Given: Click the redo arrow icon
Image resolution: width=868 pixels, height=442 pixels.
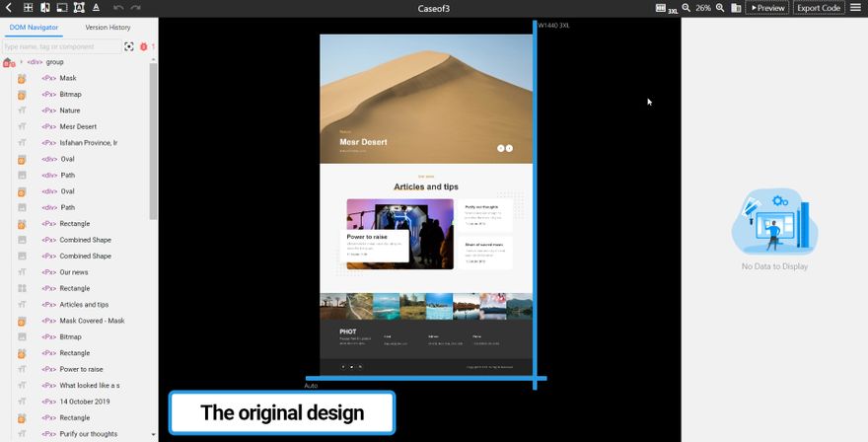Looking at the screenshot, I should tap(135, 8).
